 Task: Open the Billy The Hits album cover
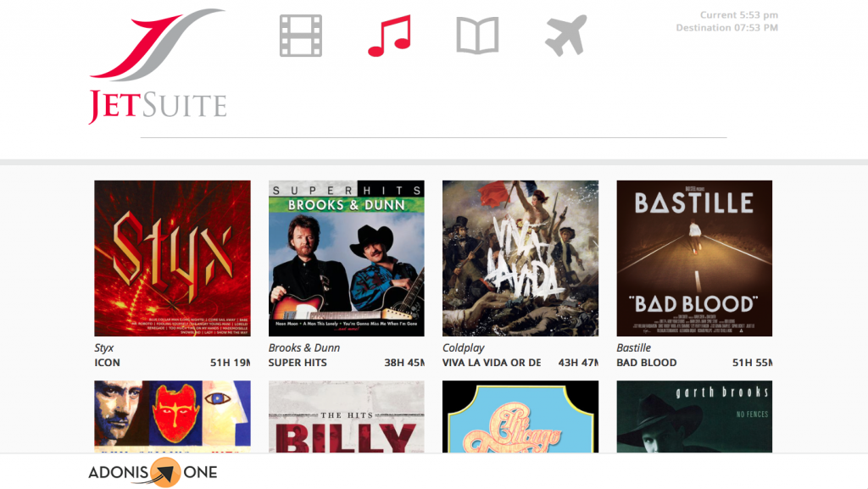[347, 416]
